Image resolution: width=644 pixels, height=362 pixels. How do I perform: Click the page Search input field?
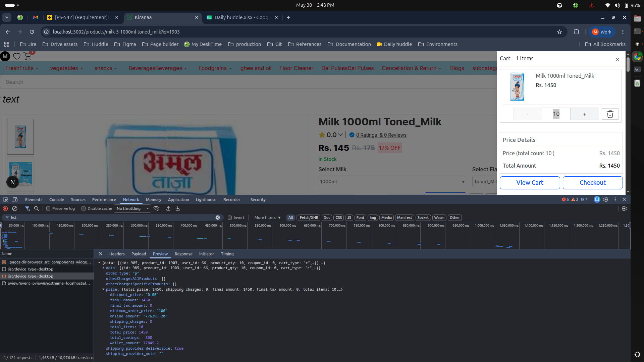point(248,82)
